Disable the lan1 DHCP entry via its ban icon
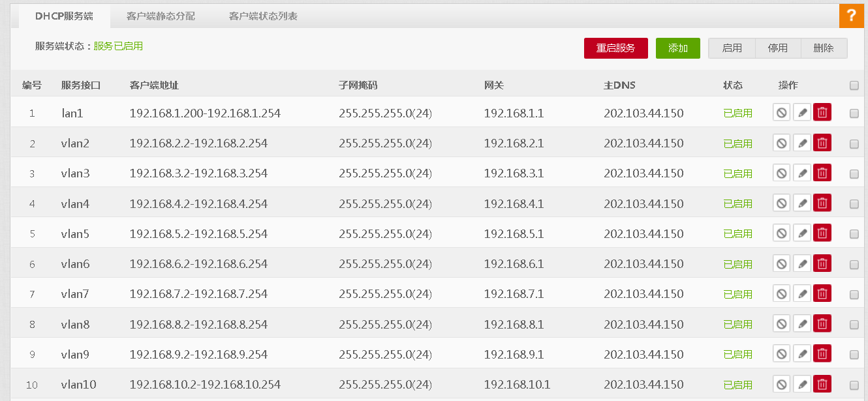The height and width of the screenshot is (401, 868). (782, 113)
